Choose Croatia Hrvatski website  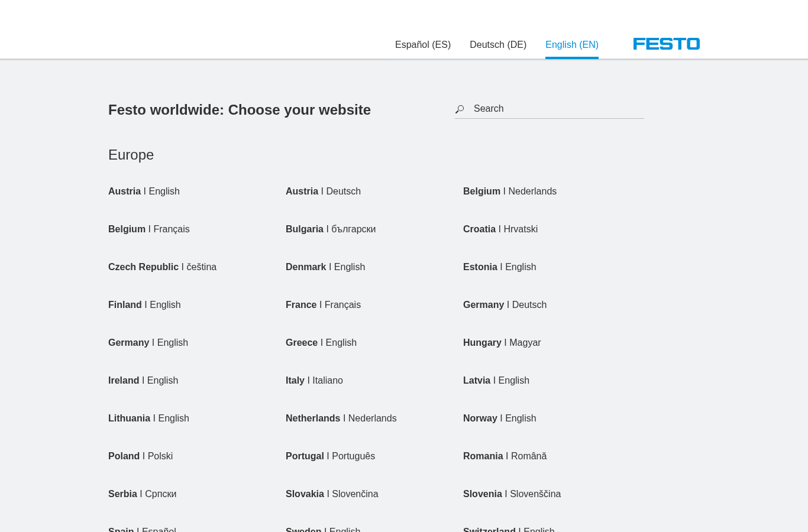coord(500,229)
